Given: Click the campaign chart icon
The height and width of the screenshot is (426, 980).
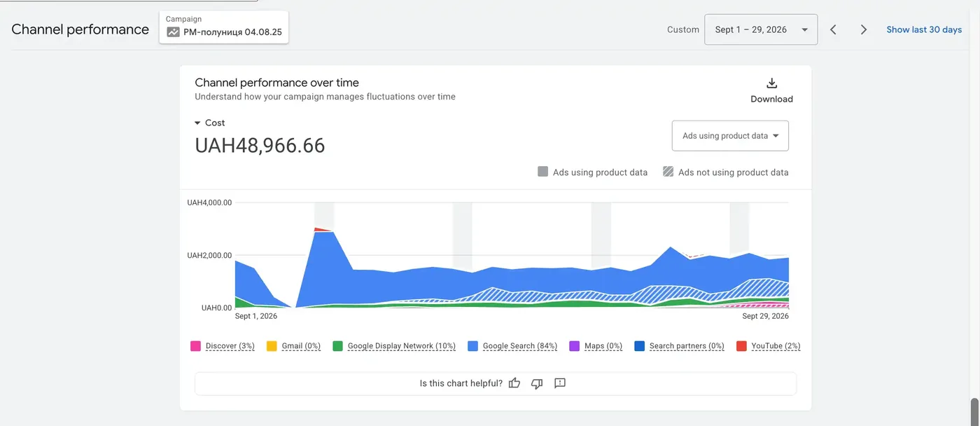Looking at the screenshot, I should pos(173,32).
